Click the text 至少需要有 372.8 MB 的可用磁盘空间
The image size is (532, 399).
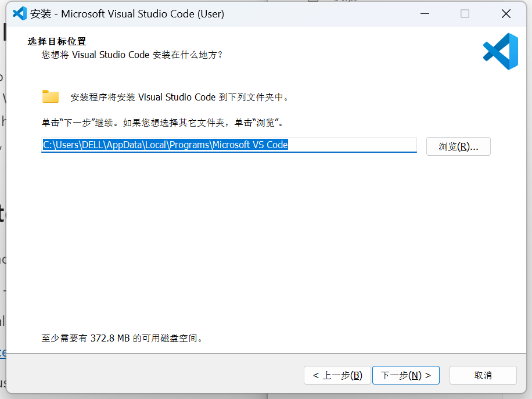click(122, 338)
